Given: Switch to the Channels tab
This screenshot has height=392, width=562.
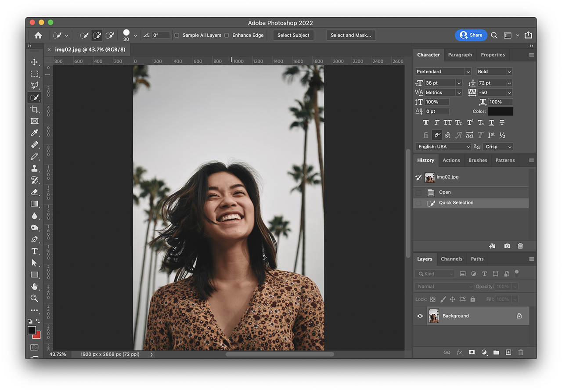Looking at the screenshot, I should tap(451, 259).
